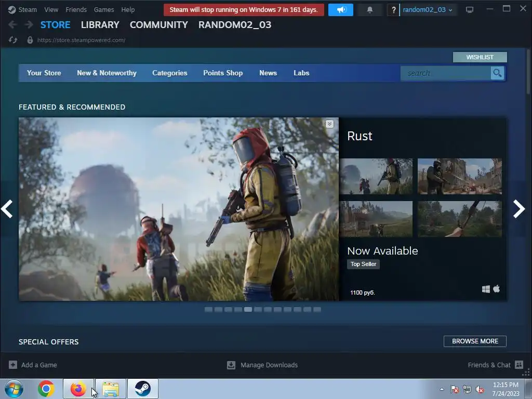
Task: Click the store URL address
Action: point(81,40)
